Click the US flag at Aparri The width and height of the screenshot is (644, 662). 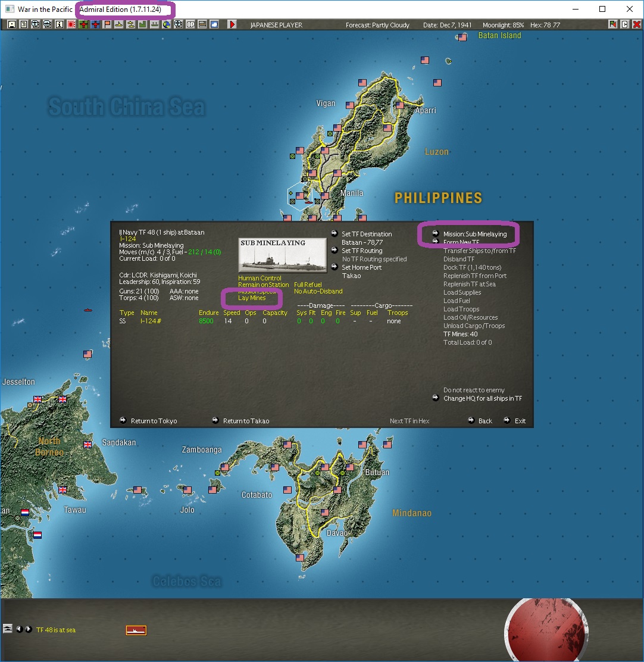pos(399,105)
